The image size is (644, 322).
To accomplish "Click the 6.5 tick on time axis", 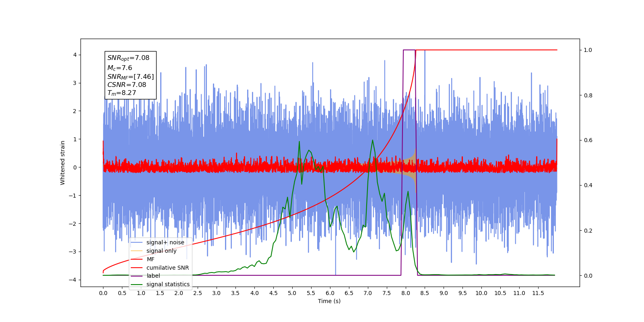I will pyautogui.click(x=349, y=293).
